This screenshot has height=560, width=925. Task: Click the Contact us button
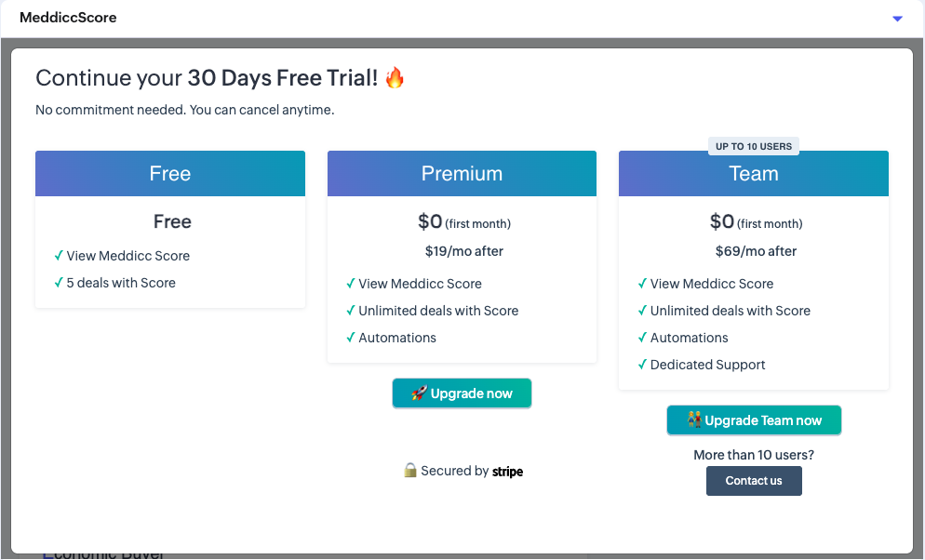(x=754, y=481)
